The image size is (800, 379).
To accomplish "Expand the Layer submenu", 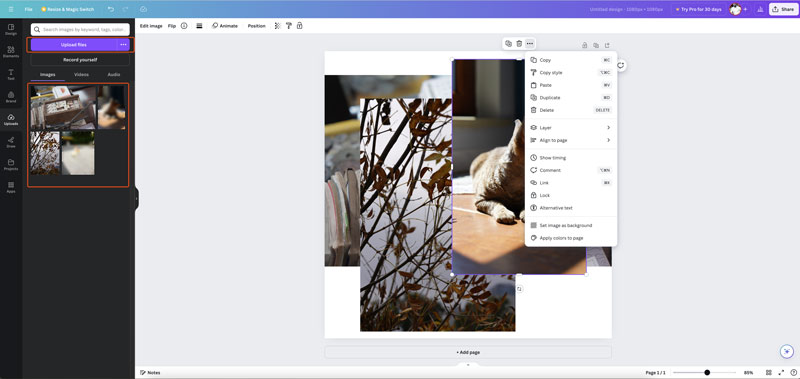I will (571, 128).
